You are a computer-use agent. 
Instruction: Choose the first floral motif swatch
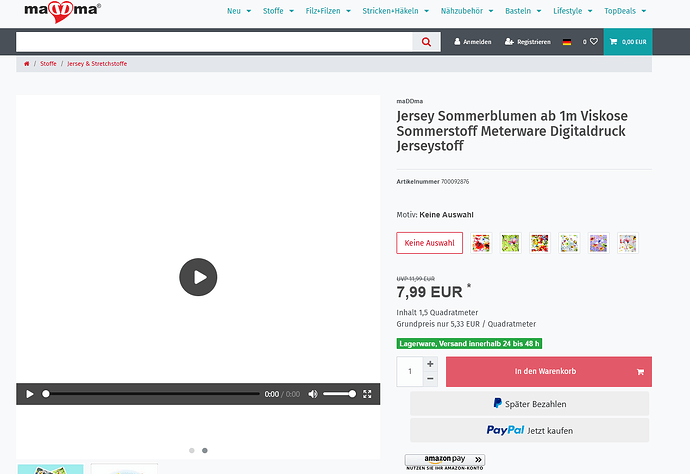[x=482, y=243]
